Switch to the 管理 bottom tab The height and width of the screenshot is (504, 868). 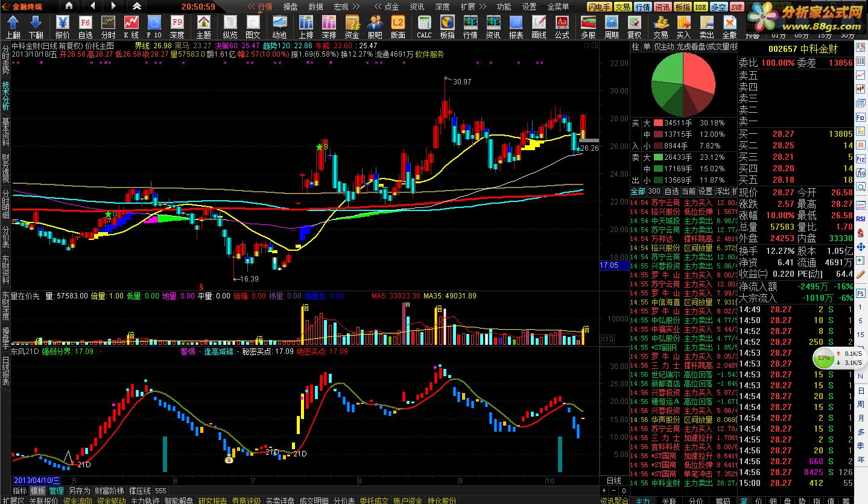56,491
